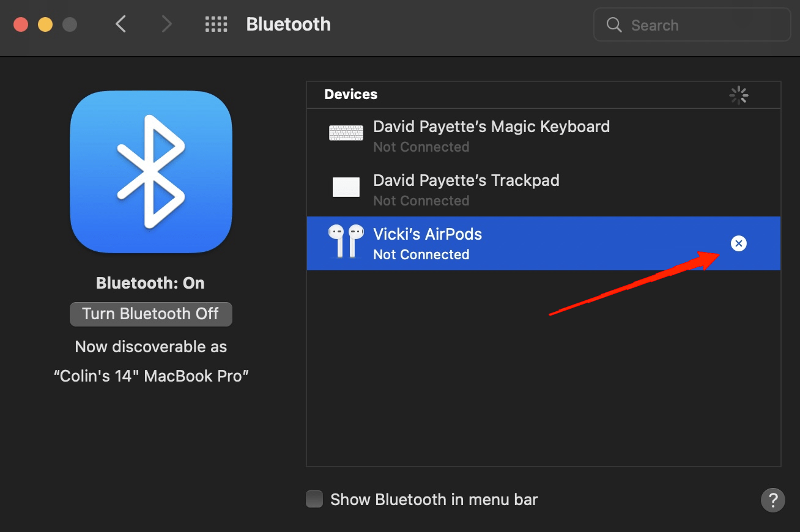Click the Magic Keyboard device icon
The height and width of the screenshot is (532, 800).
(346, 133)
